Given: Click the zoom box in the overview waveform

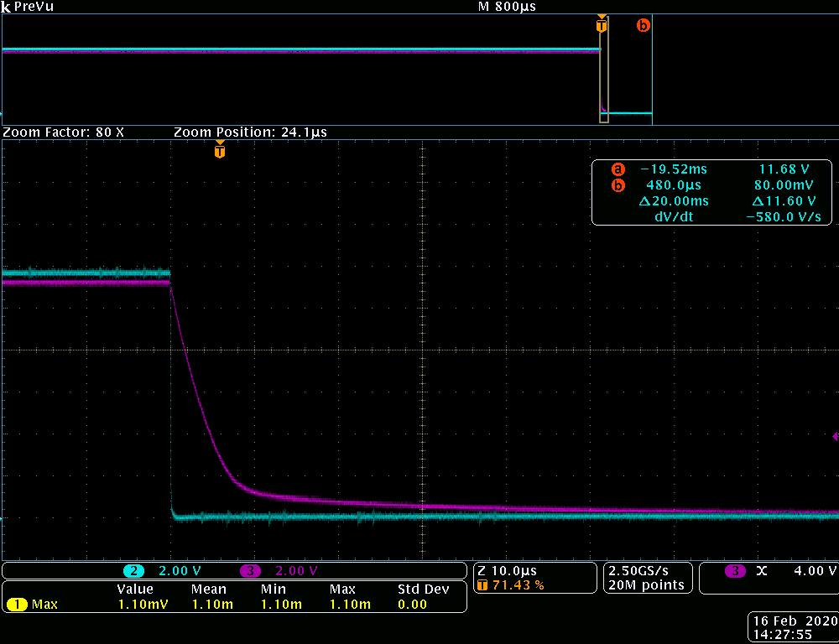Looking at the screenshot, I should [604, 77].
